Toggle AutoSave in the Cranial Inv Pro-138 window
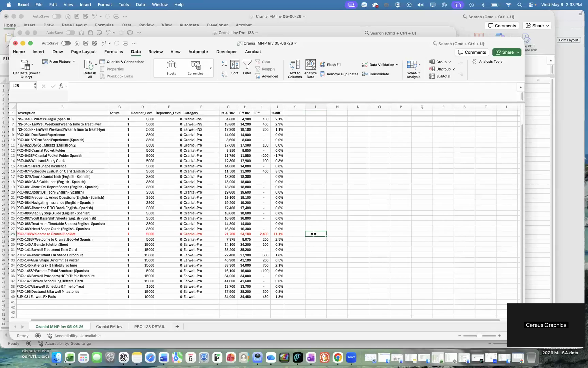The image size is (588, 368). tap(71, 33)
